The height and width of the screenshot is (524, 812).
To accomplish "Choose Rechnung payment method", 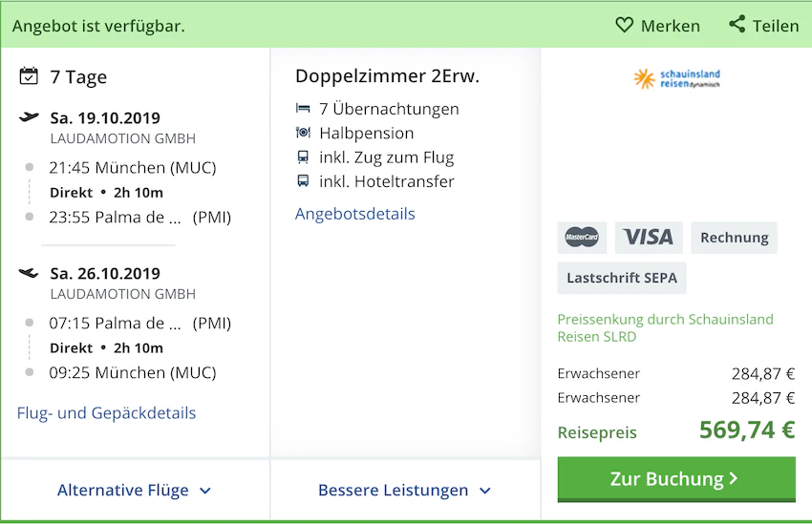I will [x=735, y=238].
